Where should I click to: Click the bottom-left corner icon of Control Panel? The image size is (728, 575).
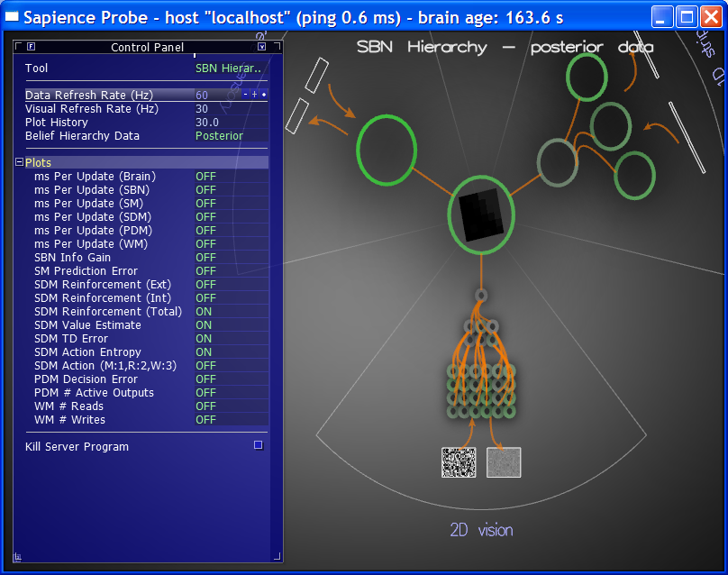pyautogui.click(x=18, y=556)
